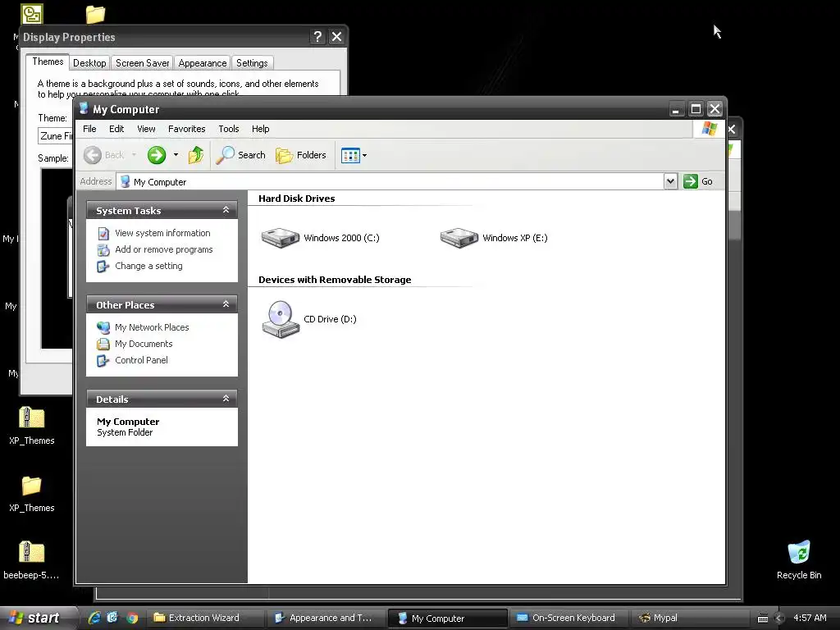This screenshot has height=630, width=840.
Task: Click Add or remove programs link
Action: click(163, 249)
